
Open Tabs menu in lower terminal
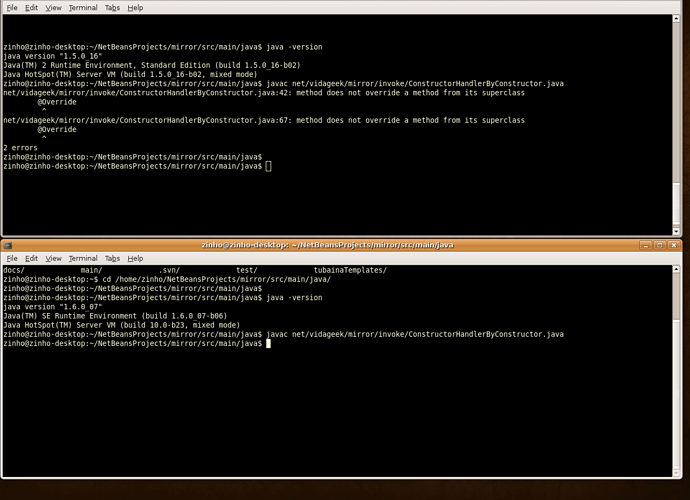click(x=112, y=258)
